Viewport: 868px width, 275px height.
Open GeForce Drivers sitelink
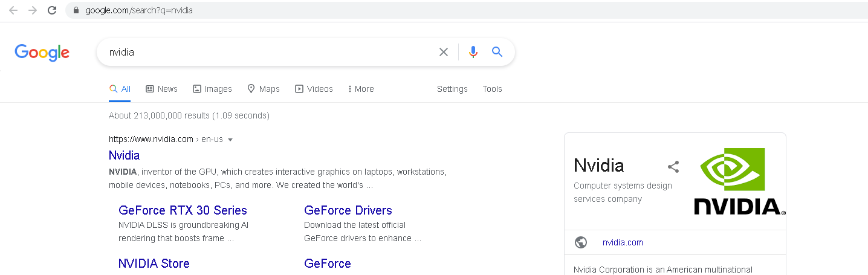(348, 210)
